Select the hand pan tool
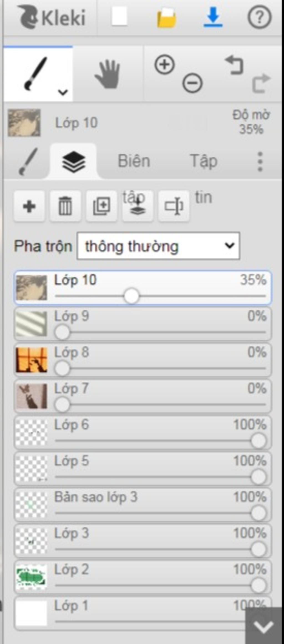284x644 pixels. [108, 74]
